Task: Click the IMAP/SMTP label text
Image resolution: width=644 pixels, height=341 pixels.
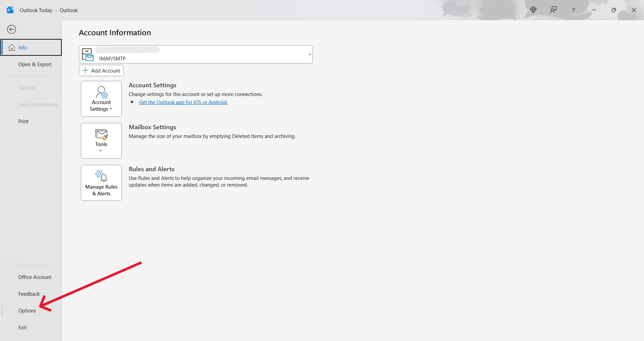Action: coord(112,59)
